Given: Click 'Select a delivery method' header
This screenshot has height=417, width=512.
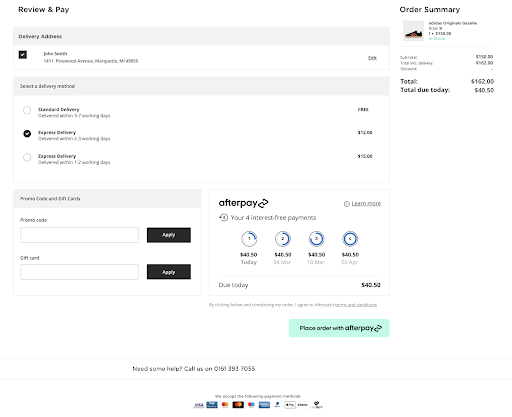Looking at the screenshot, I should point(201,86).
